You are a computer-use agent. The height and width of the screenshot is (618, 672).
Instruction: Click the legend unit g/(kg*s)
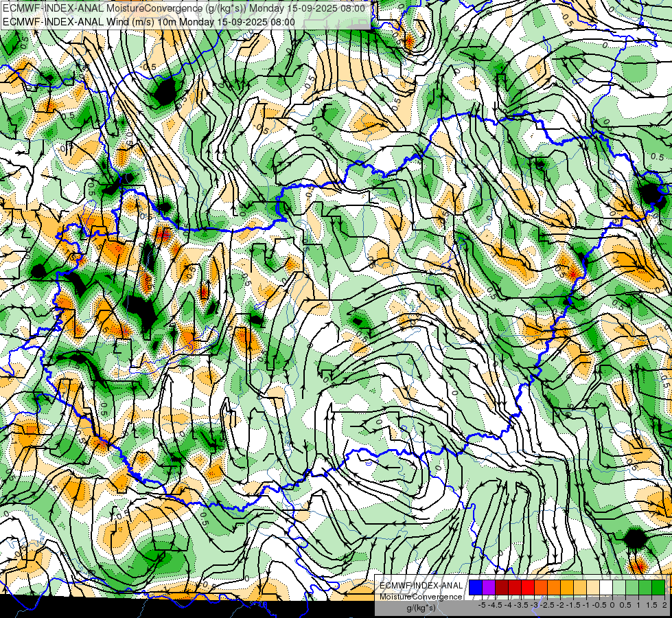coord(421,608)
